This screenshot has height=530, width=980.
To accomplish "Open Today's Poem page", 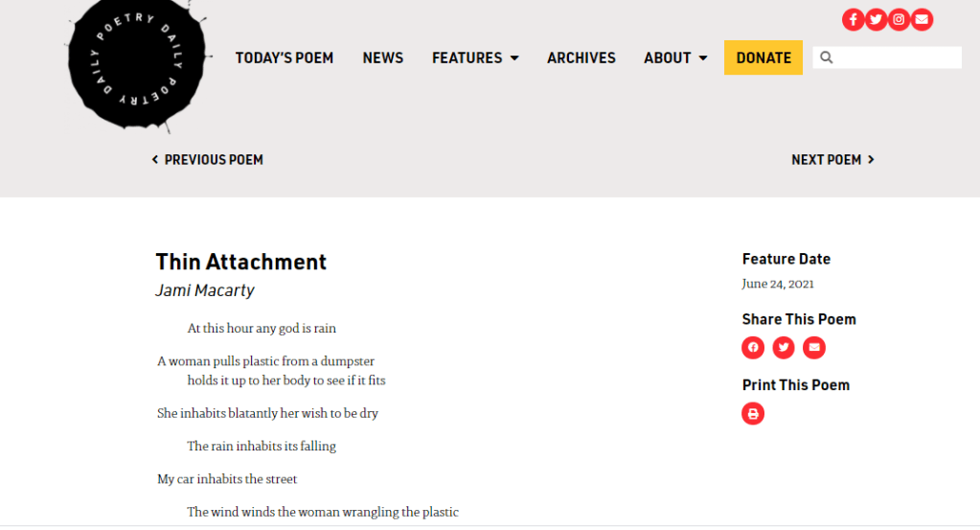I will click(285, 58).
